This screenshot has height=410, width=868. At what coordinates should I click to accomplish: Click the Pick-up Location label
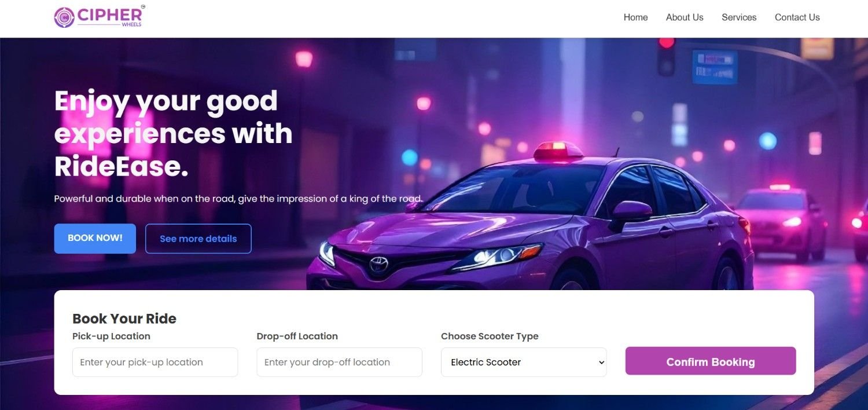click(111, 336)
